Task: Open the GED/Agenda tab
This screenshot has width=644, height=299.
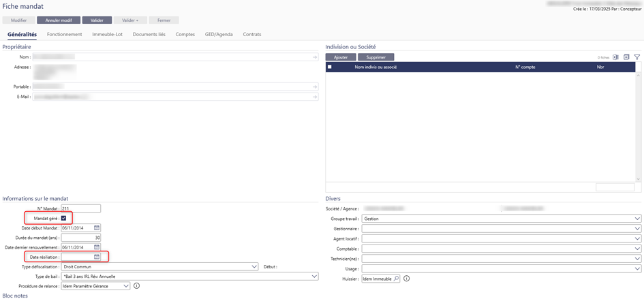Action: pos(219,34)
